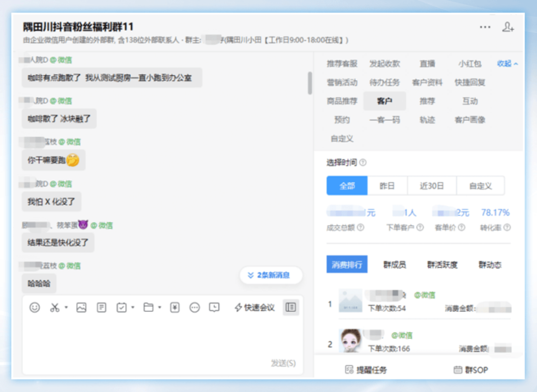This screenshot has height=392, width=537.
Task: Click the help icon beside 选择时间
Action: point(363,163)
